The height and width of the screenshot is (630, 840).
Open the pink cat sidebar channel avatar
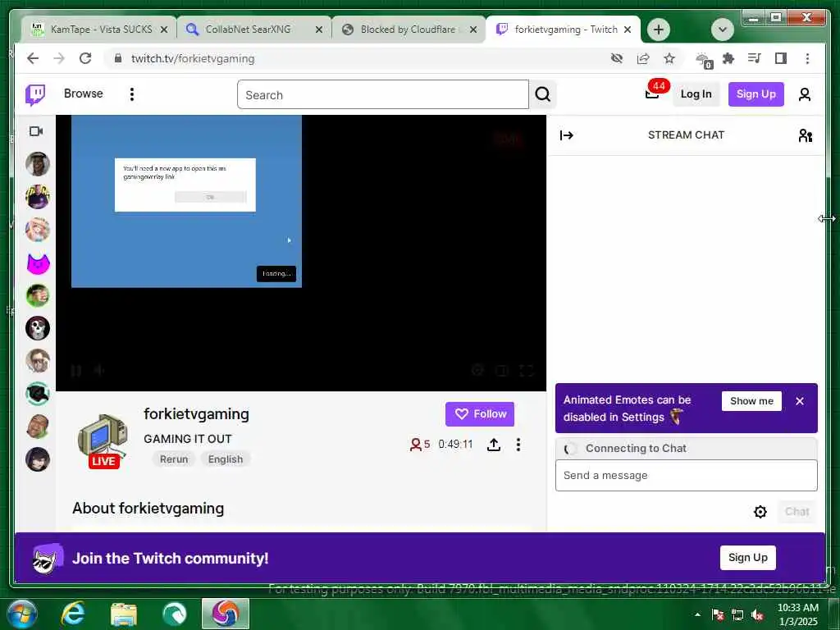38,263
